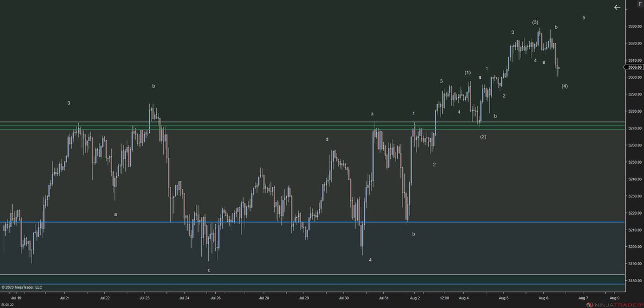Click the Aug 7 date label
Image resolution: width=644 pixels, height=308 pixels.
coord(583,297)
